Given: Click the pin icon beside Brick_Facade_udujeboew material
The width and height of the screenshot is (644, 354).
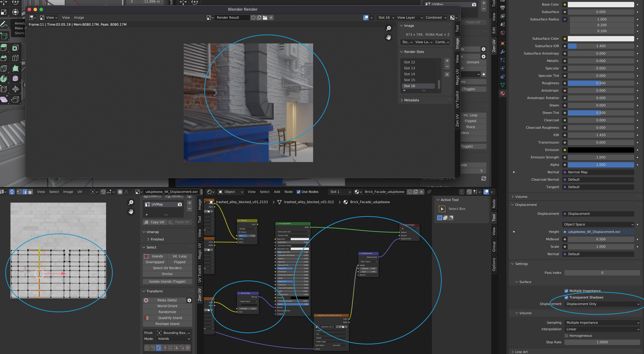Looking at the screenshot, I should coord(429,192).
